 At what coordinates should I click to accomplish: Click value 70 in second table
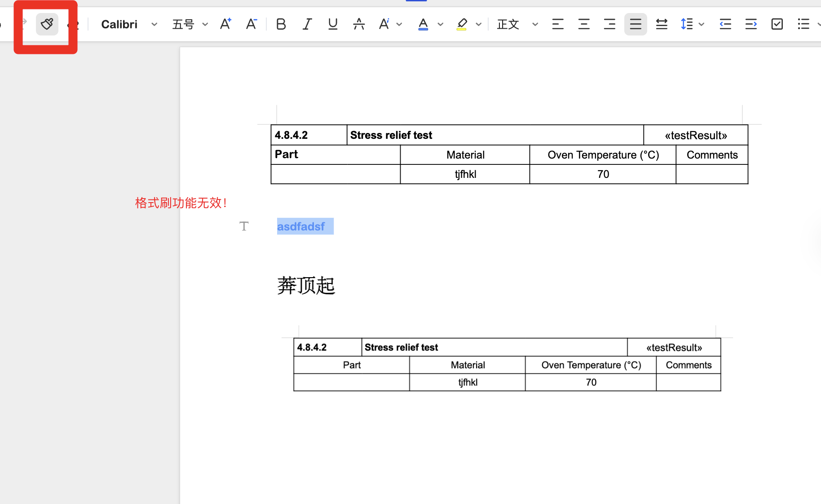click(x=591, y=382)
